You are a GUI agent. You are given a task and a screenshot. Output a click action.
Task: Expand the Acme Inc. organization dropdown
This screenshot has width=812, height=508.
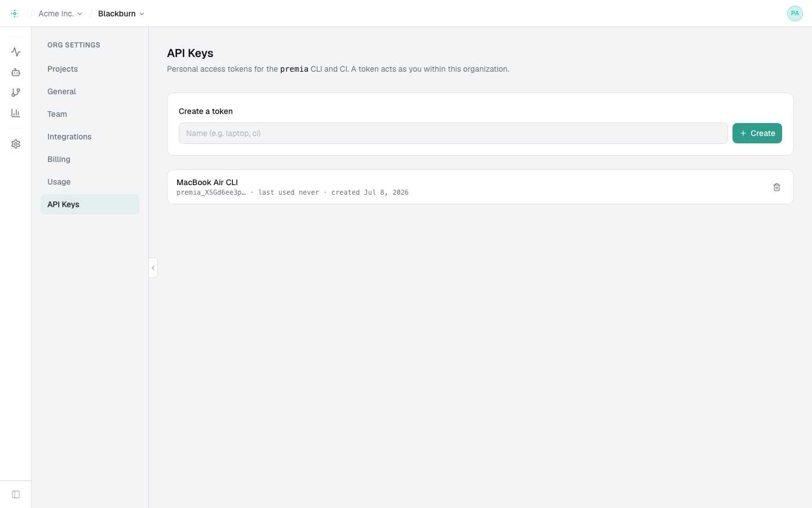pyautogui.click(x=60, y=14)
